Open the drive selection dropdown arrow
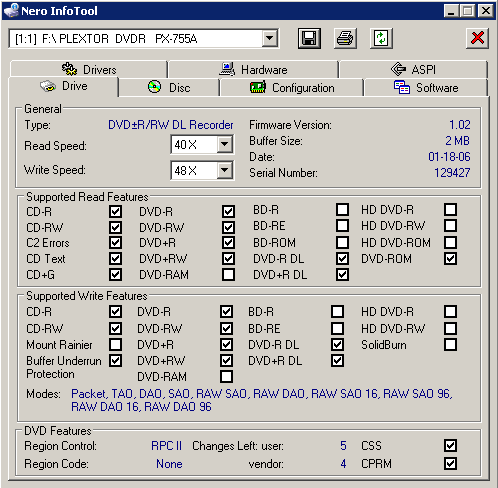 [x=269, y=39]
